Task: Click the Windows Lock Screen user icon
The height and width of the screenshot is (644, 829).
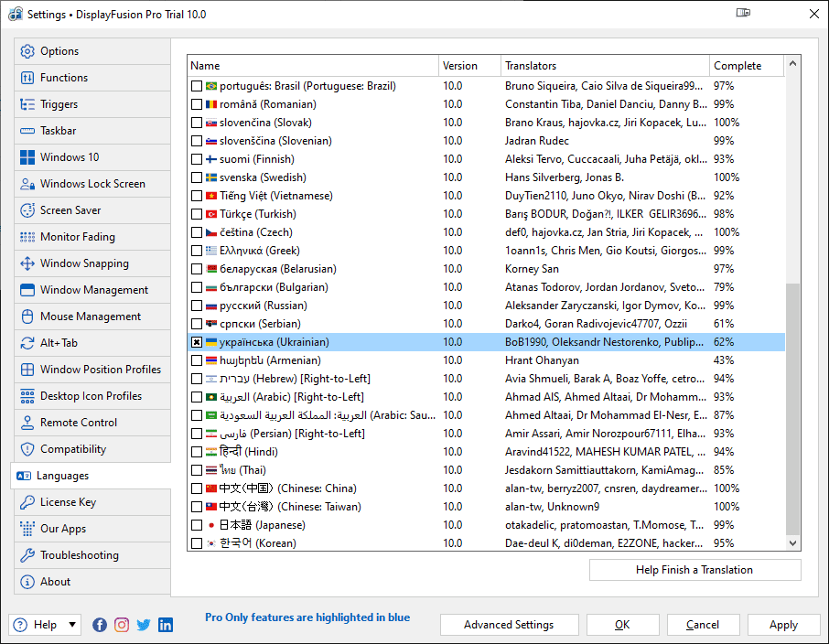Action: [27, 184]
